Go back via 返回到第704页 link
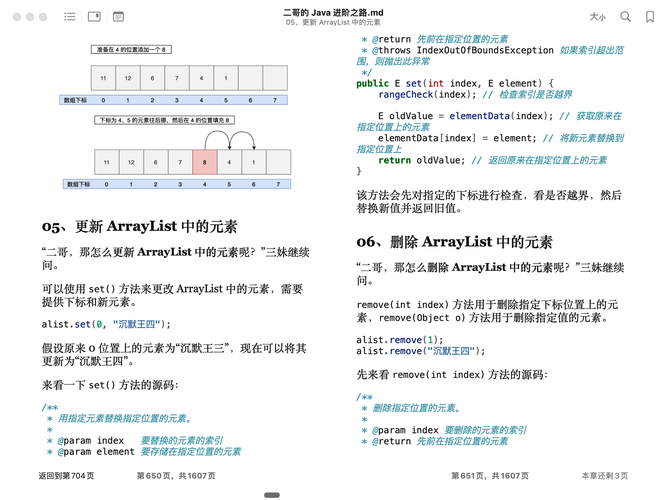The image size is (667, 500). 66,476
